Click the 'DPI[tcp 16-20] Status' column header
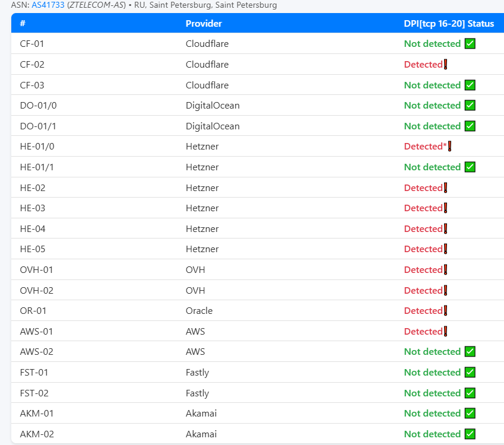Image resolution: width=504 pixels, height=445 pixels. pos(449,24)
